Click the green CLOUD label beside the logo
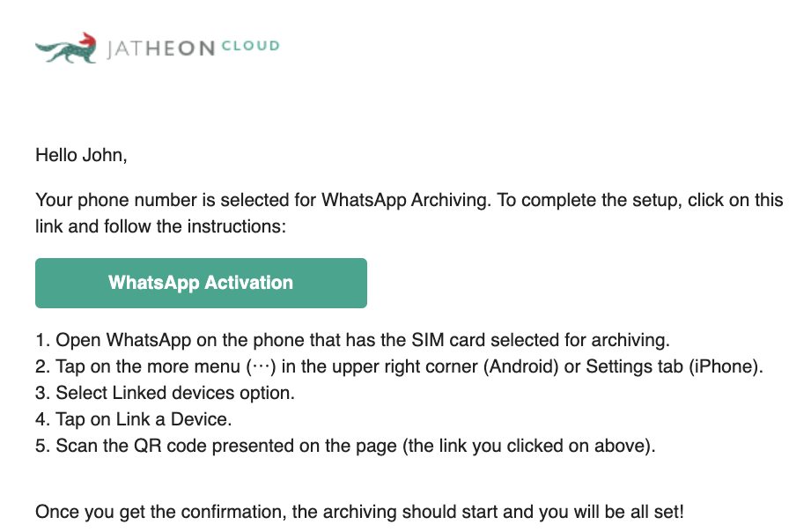 tap(250, 46)
